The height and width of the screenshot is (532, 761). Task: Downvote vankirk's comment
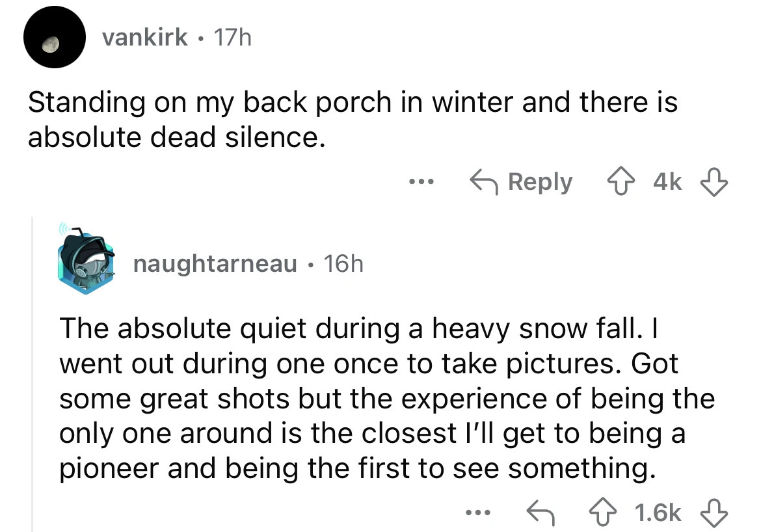click(714, 183)
